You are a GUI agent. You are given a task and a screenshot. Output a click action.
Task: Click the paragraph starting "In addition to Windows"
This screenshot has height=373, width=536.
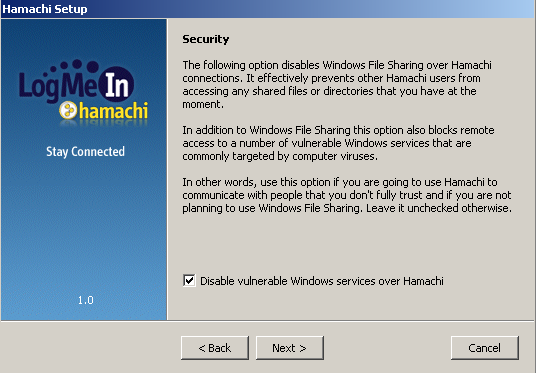[x=338, y=143]
